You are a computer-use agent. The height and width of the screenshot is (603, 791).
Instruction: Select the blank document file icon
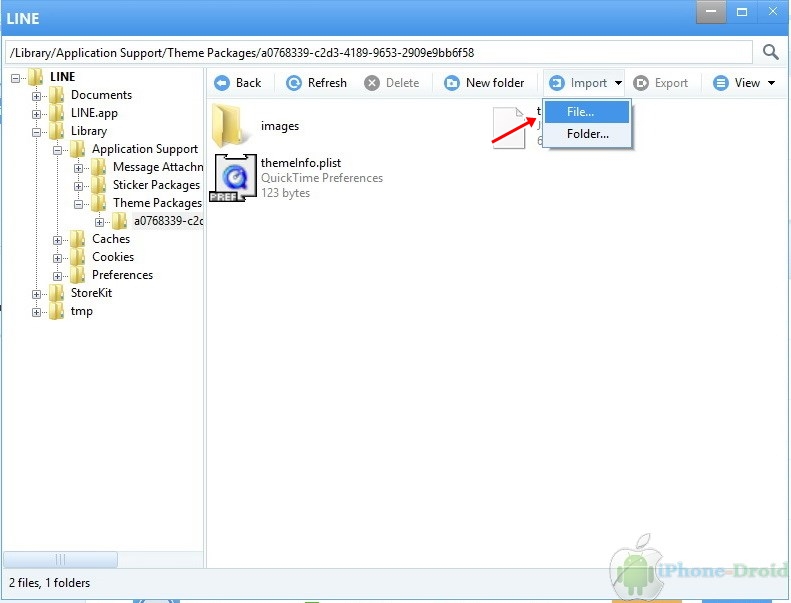coord(508,127)
